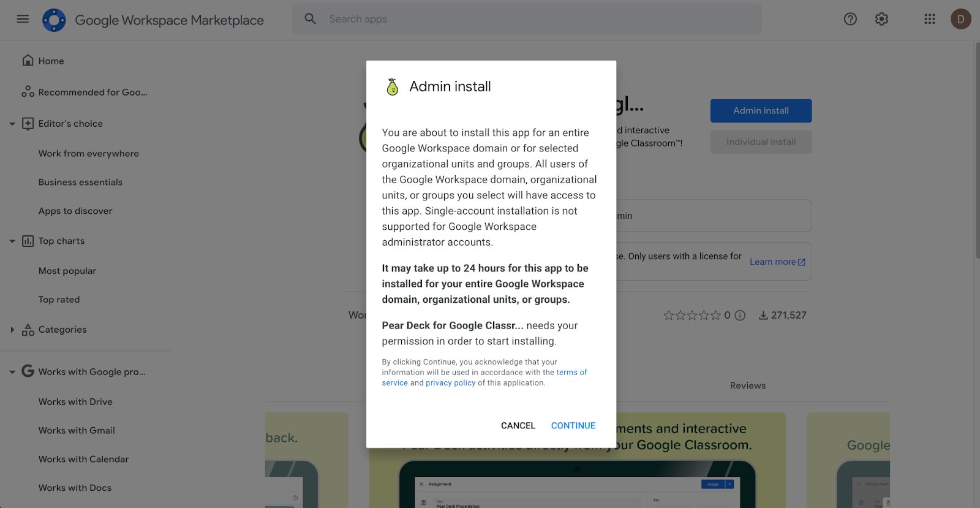Select Work from everywhere
The image size is (980, 508).
pos(89,153)
